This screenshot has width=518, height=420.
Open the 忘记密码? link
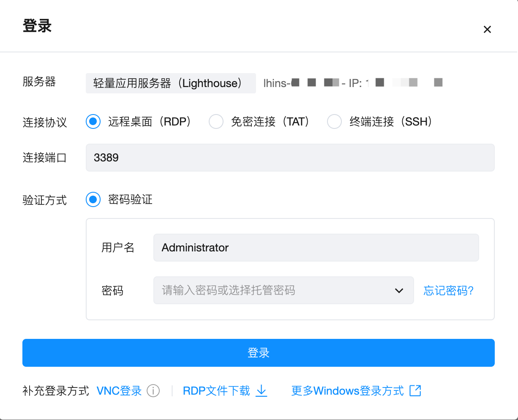click(449, 291)
